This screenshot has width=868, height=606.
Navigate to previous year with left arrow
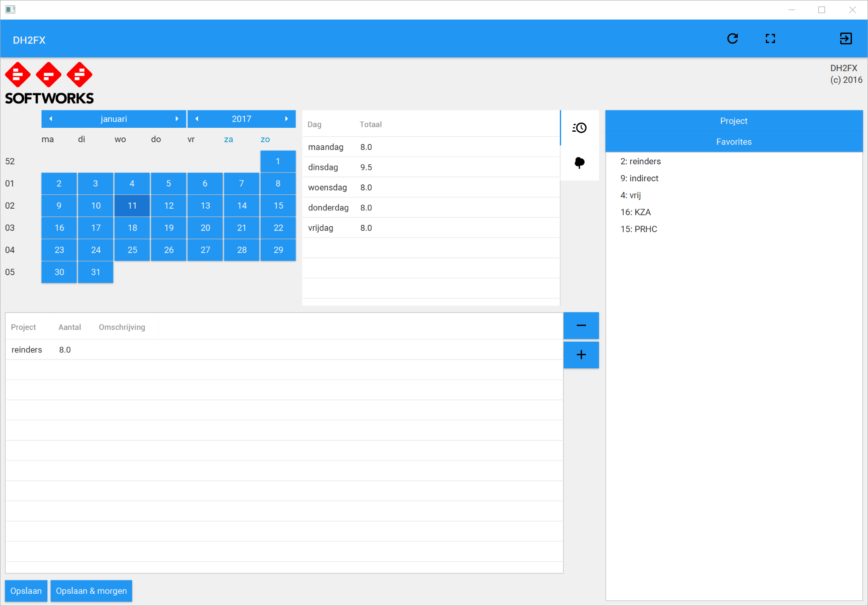(x=196, y=120)
